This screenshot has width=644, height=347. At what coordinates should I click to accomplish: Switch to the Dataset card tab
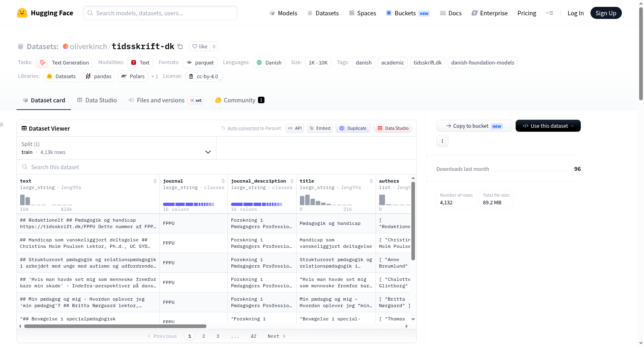(x=44, y=100)
